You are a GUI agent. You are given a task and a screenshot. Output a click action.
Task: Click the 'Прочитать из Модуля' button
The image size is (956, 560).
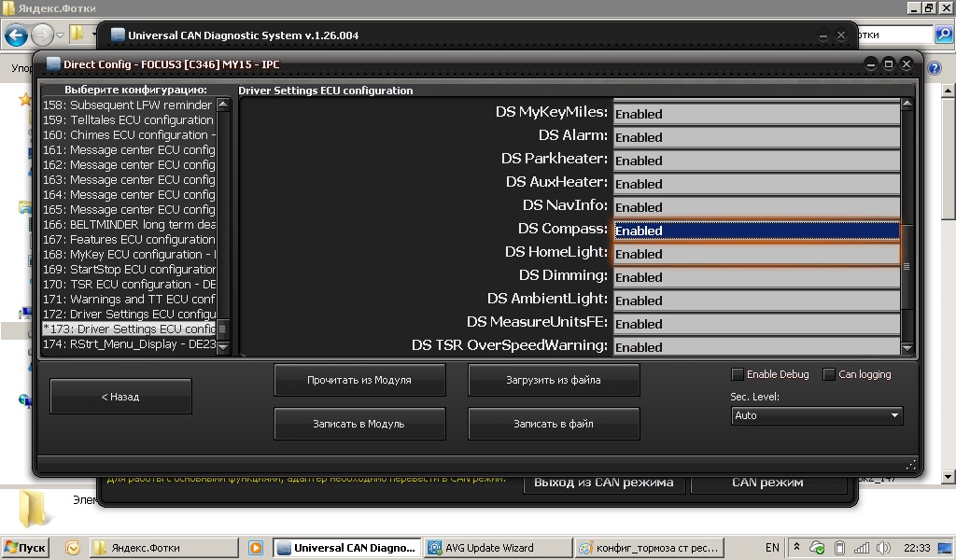click(x=359, y=380)
